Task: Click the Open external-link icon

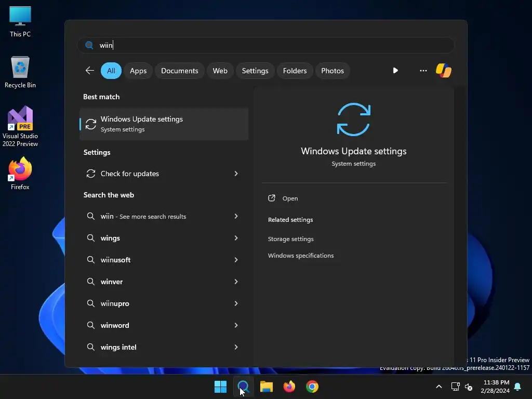Action: click(272, 198)
